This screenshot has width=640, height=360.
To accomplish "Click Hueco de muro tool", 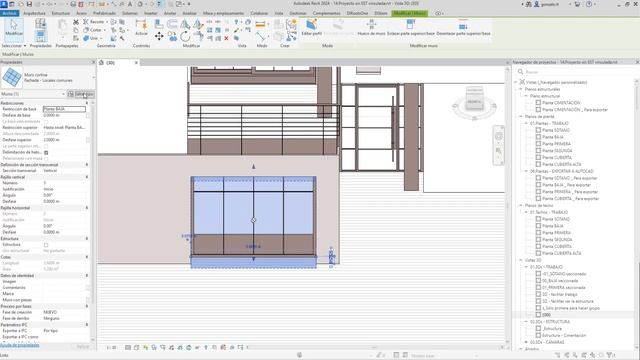I will (x=371, y=27).
